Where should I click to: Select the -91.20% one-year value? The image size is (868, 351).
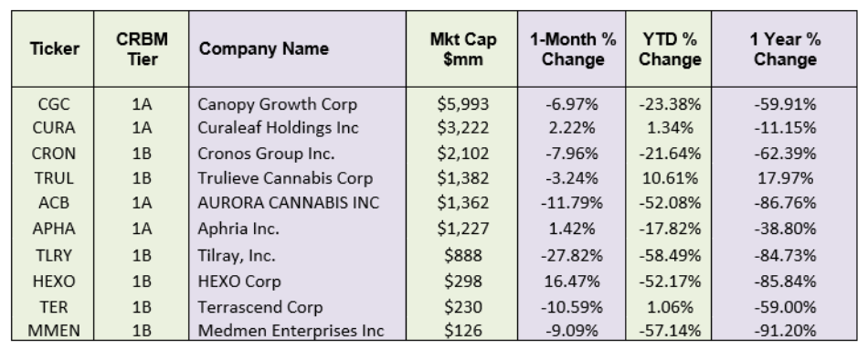click(x=785, y=331)
